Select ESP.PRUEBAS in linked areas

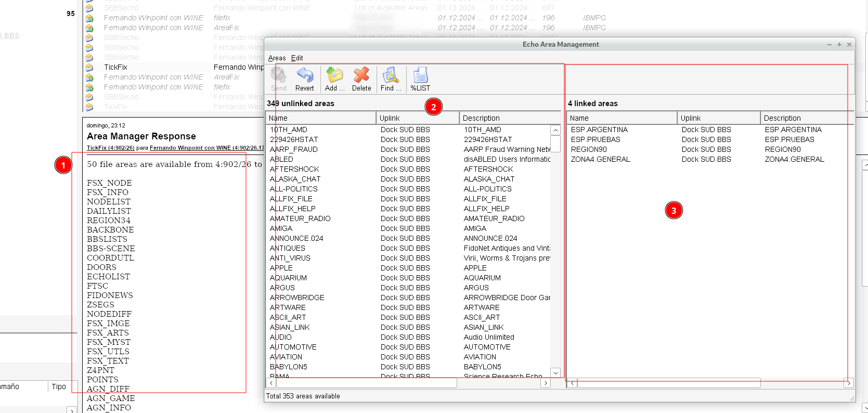pos(595,139)
